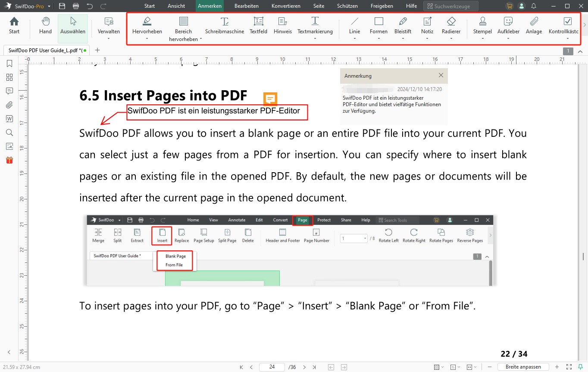Toggle the green pin icon in status bar
The height and width of the screenshot is (372, 588).
coord(580,367)
